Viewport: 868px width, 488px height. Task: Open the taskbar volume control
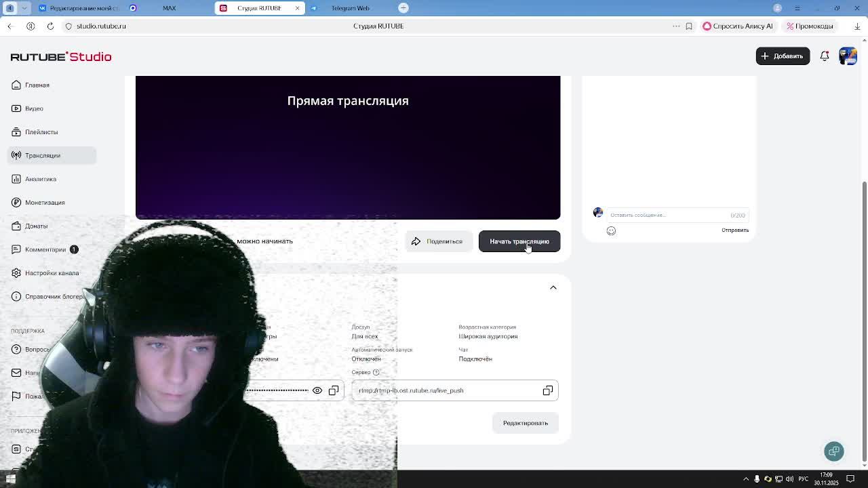pyautogui.click(x=789, y=479)
